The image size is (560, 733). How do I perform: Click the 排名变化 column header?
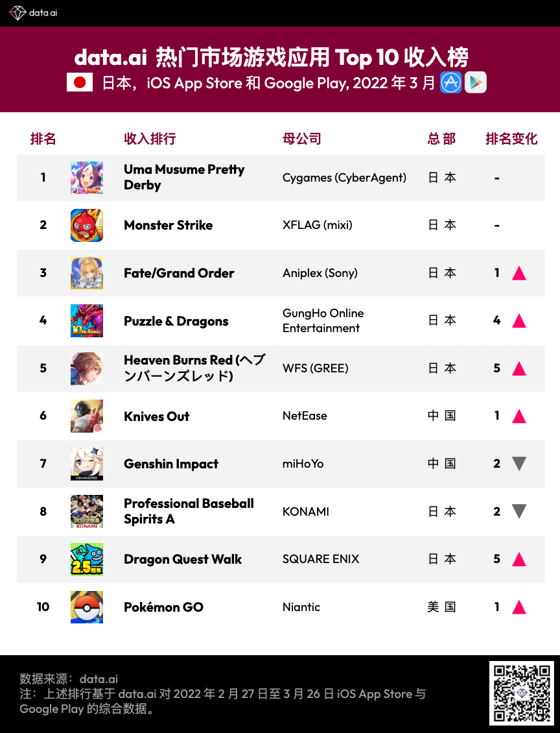pyautogui.click(x=511, y=139)
